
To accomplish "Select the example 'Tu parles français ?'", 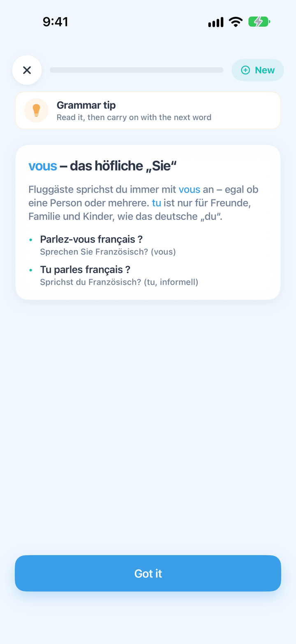I will click(x=85, y=270).
